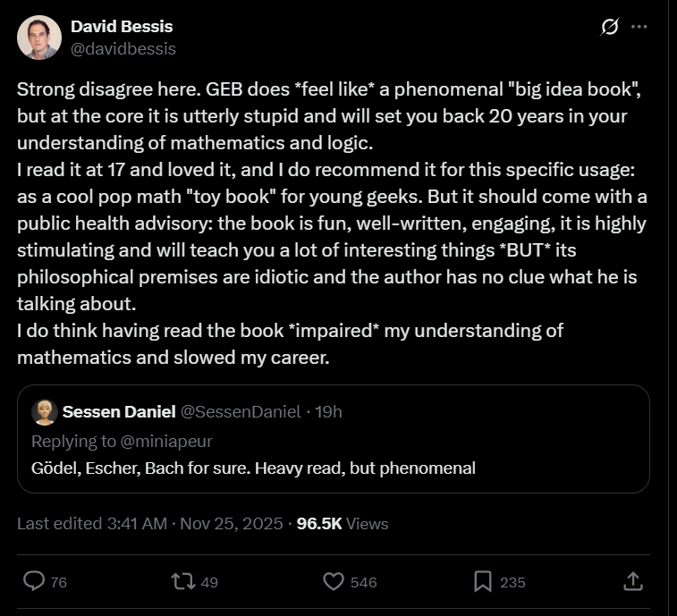The height and width of the screenshot is (616, 677).
Task: Open Sessen Daniel's quoted author name
Action: [x=119, y=411]
